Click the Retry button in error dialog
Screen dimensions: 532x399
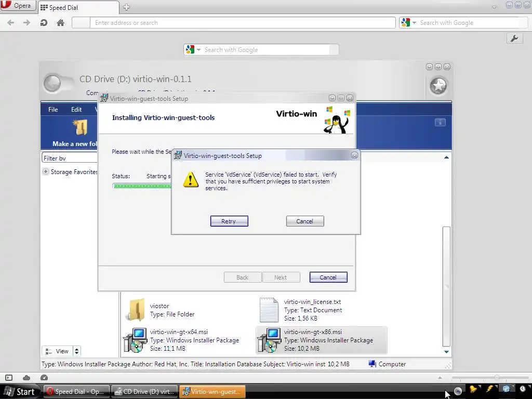point(229,221)
